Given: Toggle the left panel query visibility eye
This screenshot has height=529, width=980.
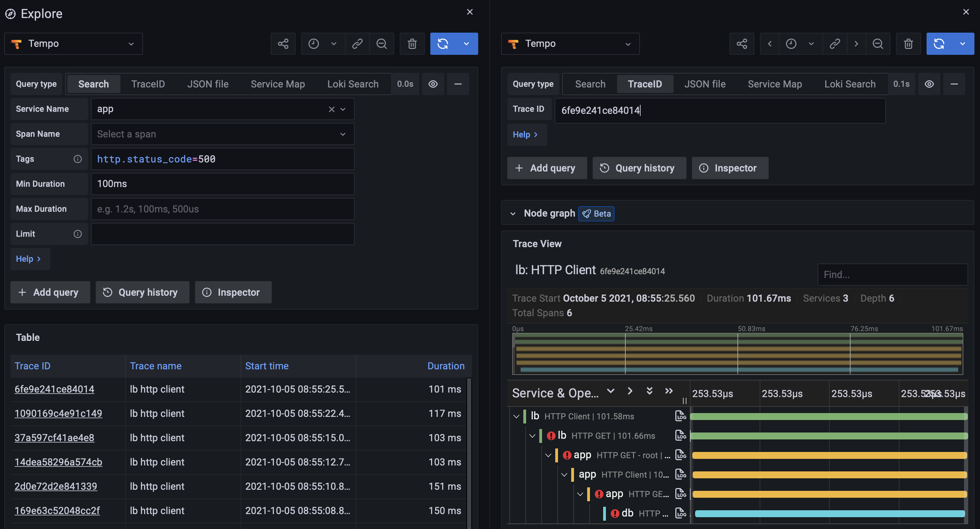Looking at the screenshot, I should click(x=433, y=83).
